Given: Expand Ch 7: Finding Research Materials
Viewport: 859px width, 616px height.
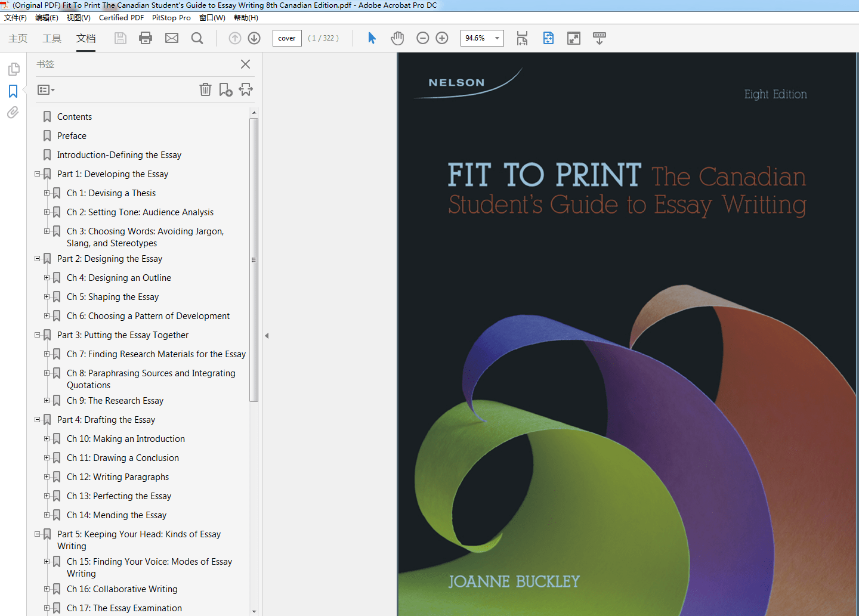Looking at the screenshot, I should [x=47, y=354].
